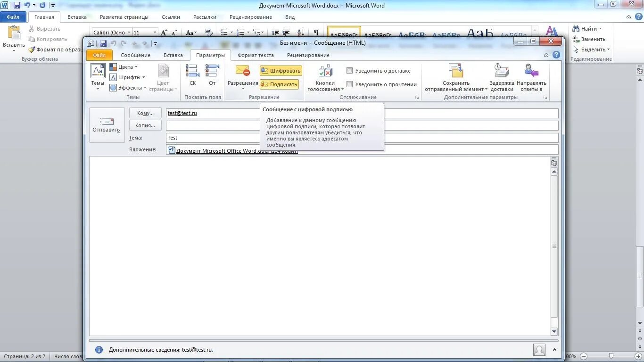The height and width of the screenshot is (362, 644).
Task: Open Кнопки голосования voting buttons menu
Action: 325,78
